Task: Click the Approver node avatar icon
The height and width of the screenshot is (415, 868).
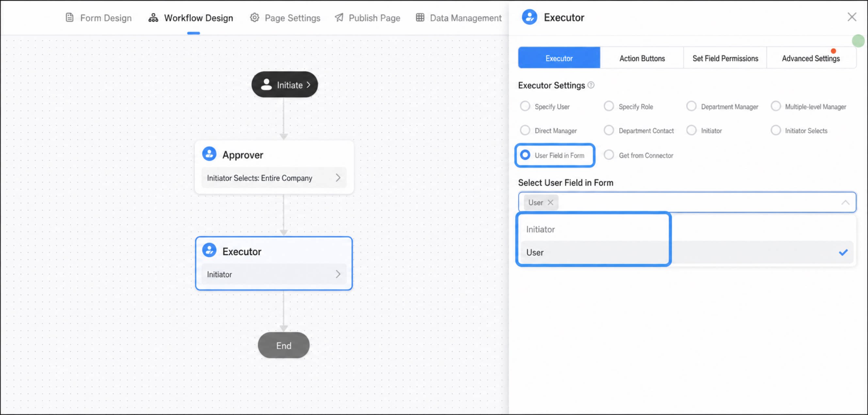Action: tap(209, 154)
